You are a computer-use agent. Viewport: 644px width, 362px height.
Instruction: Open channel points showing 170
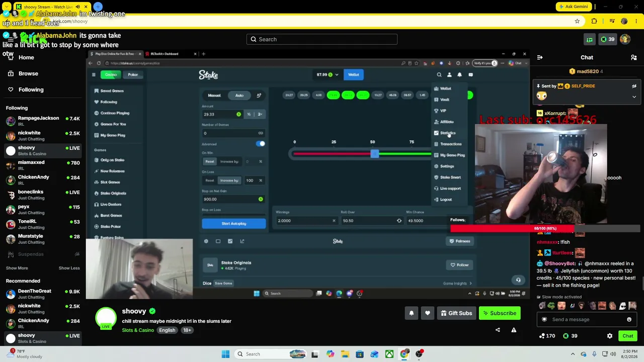tap(547, 336)
